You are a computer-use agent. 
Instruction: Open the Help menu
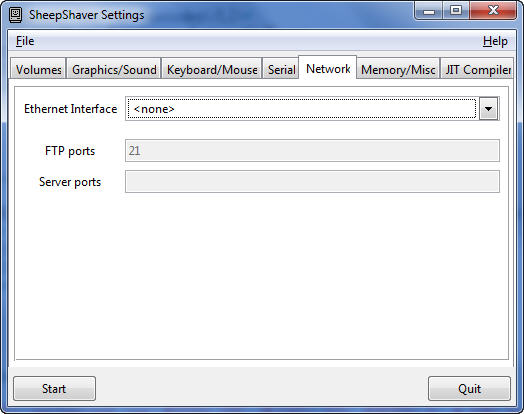[x=495, y=41]
